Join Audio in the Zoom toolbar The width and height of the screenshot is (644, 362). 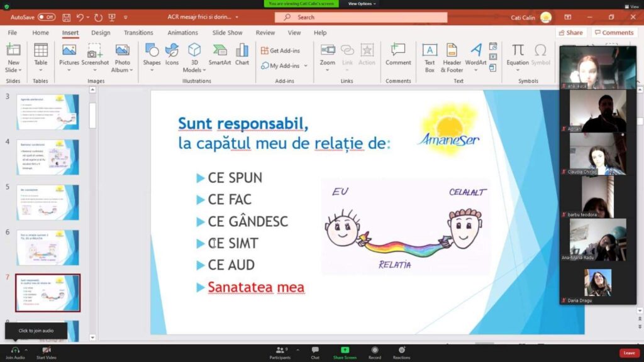pyautogui.click(x=15, y=353)
